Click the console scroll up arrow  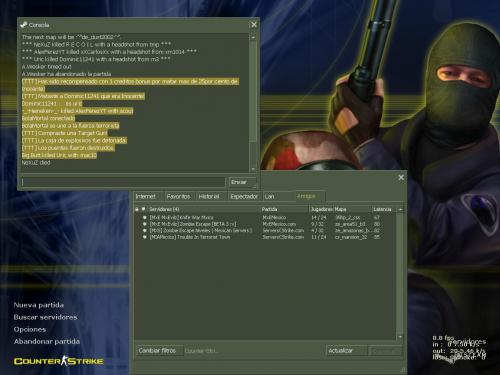253,38
